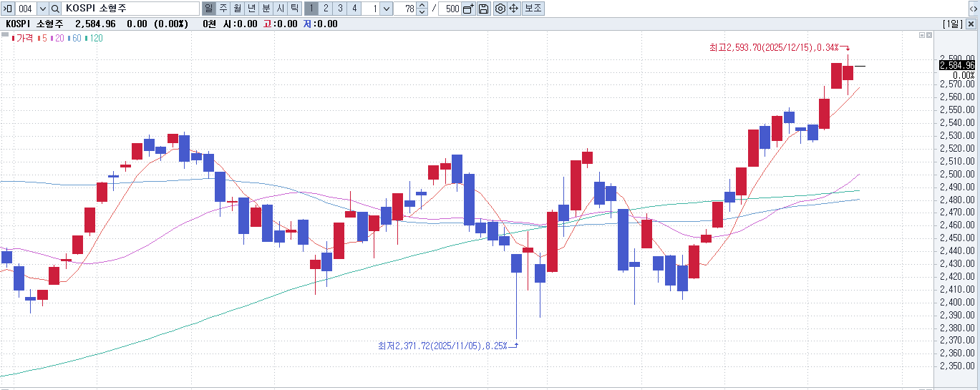
Task: Click the KOSPI 소형주 name input field
Action: click(130, 9)
